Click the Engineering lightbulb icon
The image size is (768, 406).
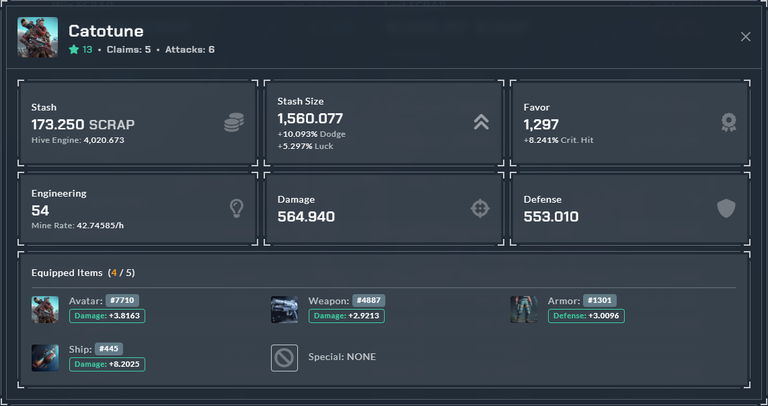237,208
